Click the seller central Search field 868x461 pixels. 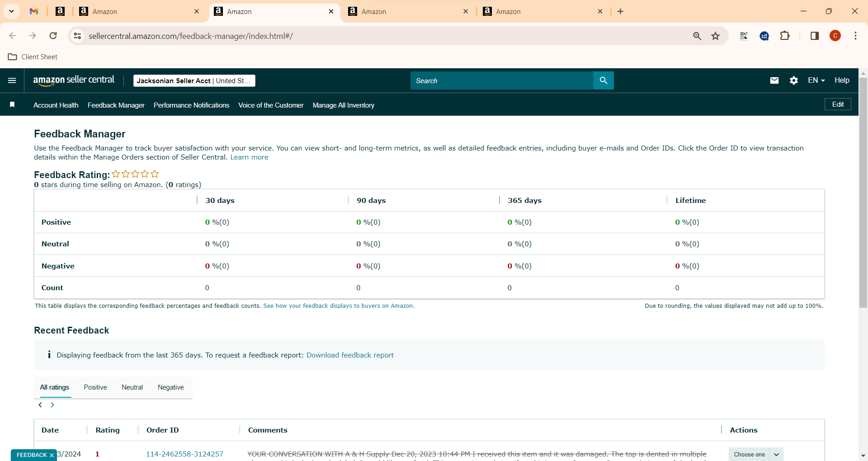[502, 80]
